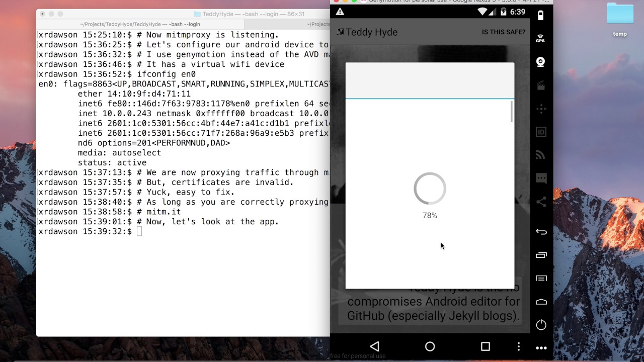The height and width of the screenshot is (362, 644).
Task: Click 'It has a virtual wifi device' line
Action: point(162,64)
